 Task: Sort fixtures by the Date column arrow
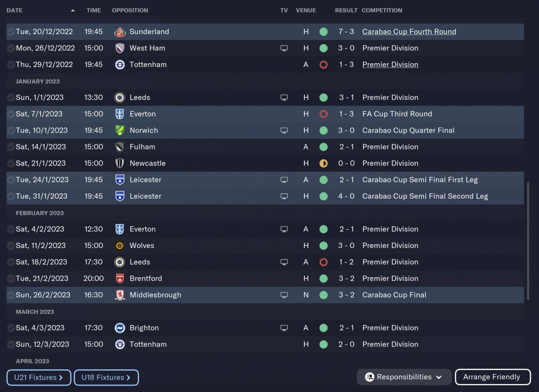[x=73, y=11]
